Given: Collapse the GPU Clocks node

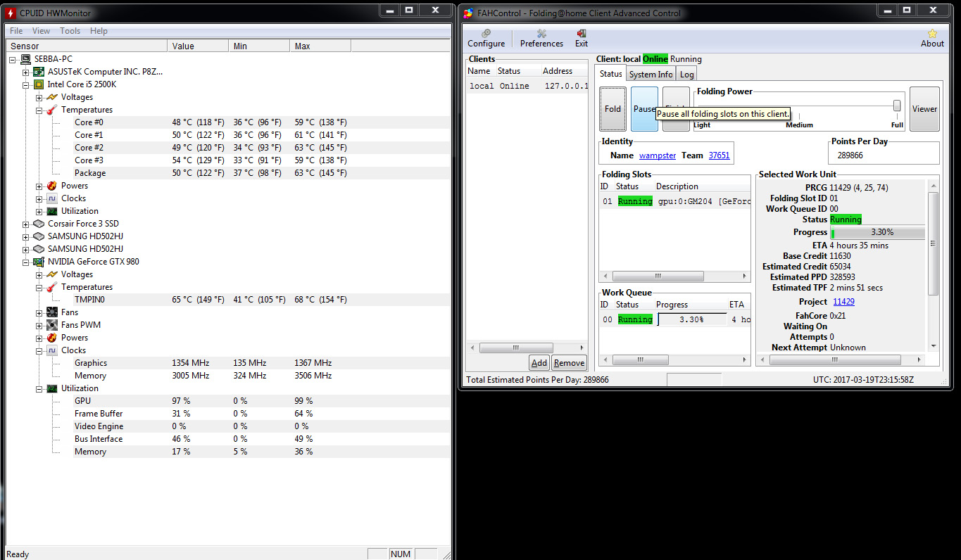Looking at the screenshot, I should (39, 350).
